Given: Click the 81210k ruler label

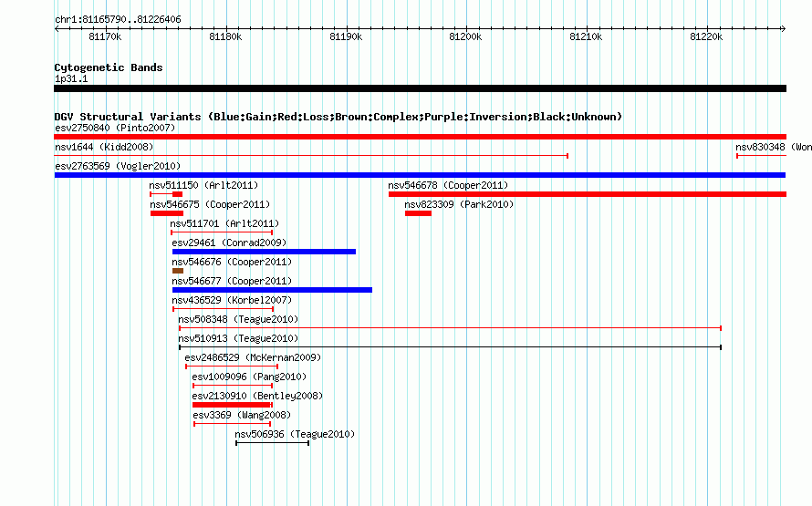Looking at the screenshot, I should (586, 36).
